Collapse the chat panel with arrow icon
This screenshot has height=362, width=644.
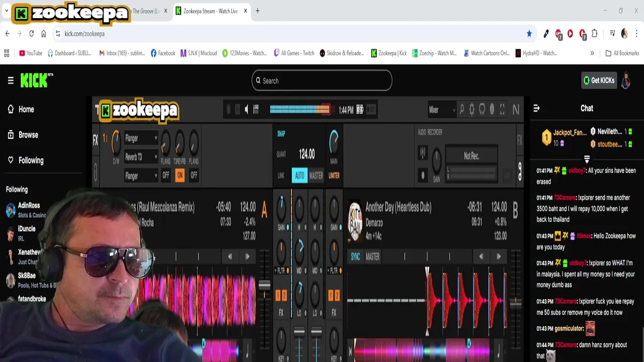pyautogui.click(x=536, y=108)
